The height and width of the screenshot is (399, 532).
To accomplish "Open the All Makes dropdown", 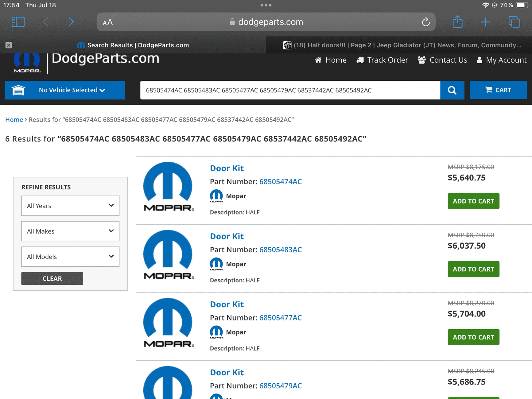I will 70,231.
